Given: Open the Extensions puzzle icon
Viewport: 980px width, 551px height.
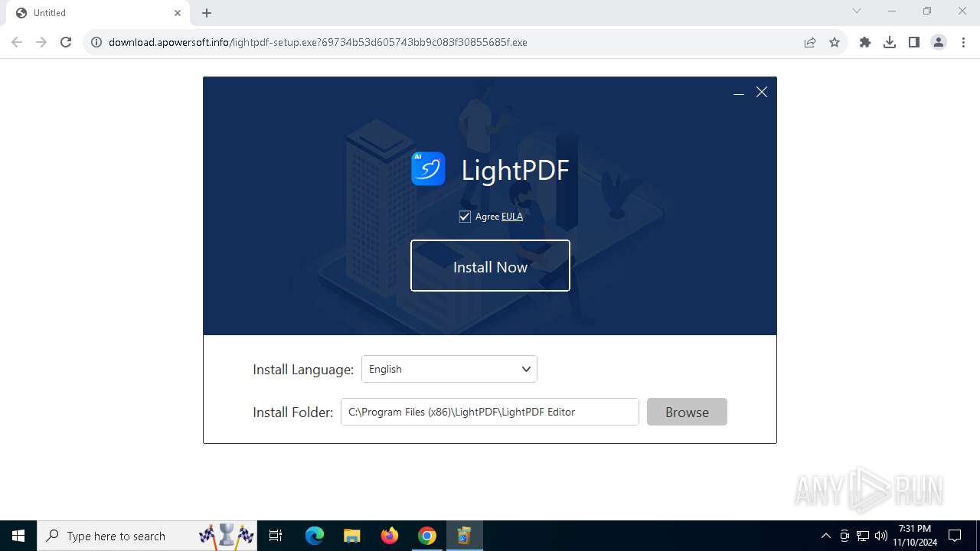Looking at the screenshot, I should [865, 42].
